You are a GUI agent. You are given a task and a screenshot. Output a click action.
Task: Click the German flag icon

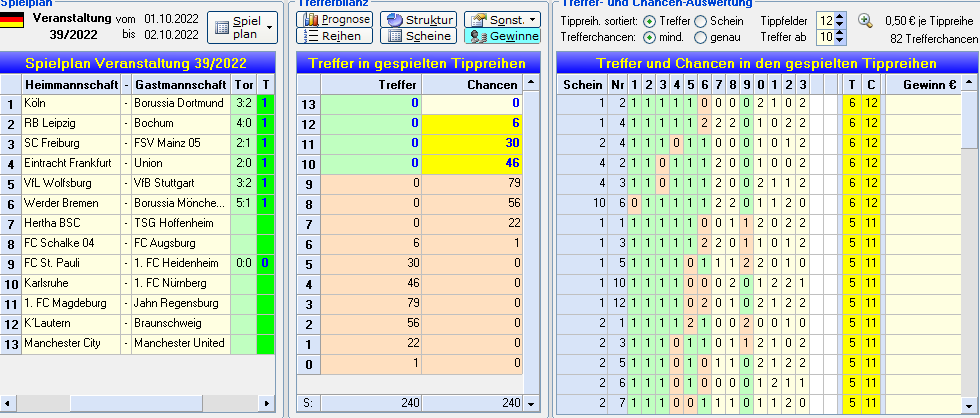[12, 19]
